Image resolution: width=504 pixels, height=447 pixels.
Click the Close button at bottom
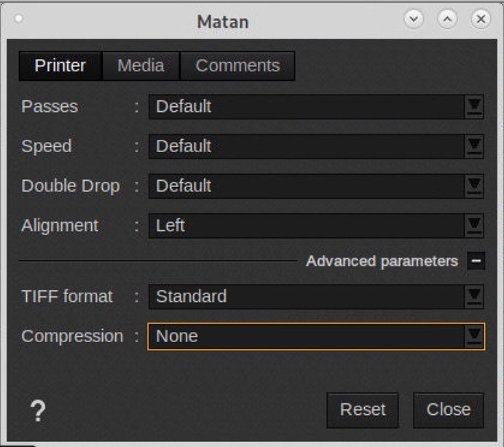coord(448,410)
